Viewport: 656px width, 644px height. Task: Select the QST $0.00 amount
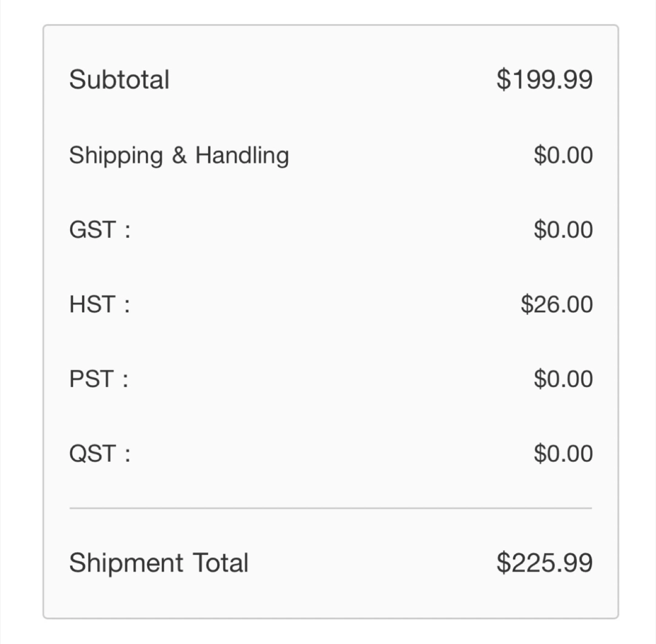point(563,454)
